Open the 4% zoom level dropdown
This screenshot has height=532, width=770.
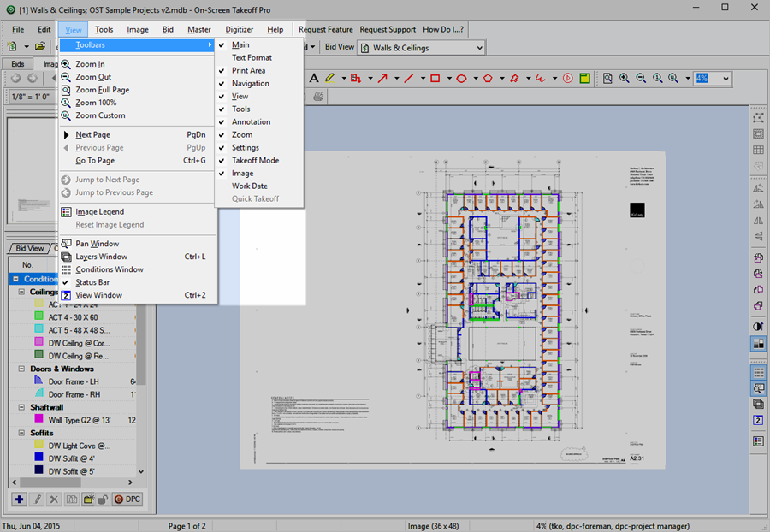click(726, 79)
